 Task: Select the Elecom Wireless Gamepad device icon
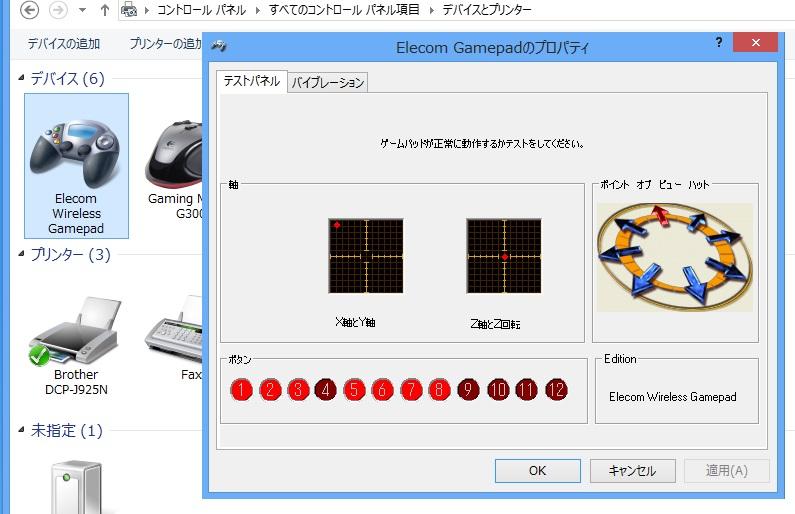point(76,166)
